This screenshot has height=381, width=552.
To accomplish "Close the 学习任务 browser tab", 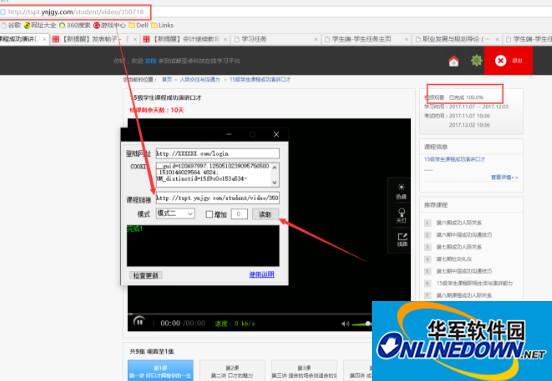I will [316, 39].
